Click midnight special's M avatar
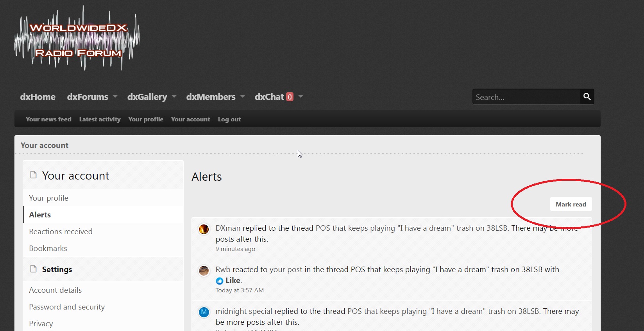Image resolution: width=644 pixels, height=331 pixels. pos(204,312)
